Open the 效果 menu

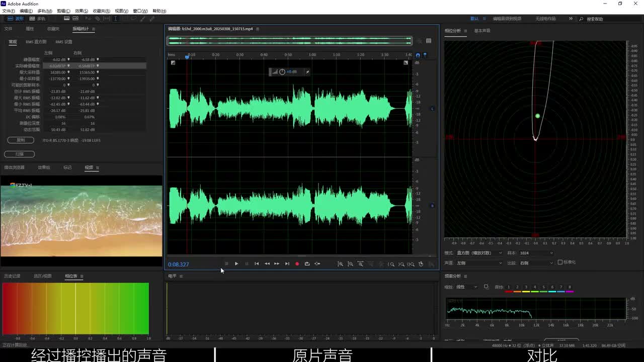[x=81, y=11]
